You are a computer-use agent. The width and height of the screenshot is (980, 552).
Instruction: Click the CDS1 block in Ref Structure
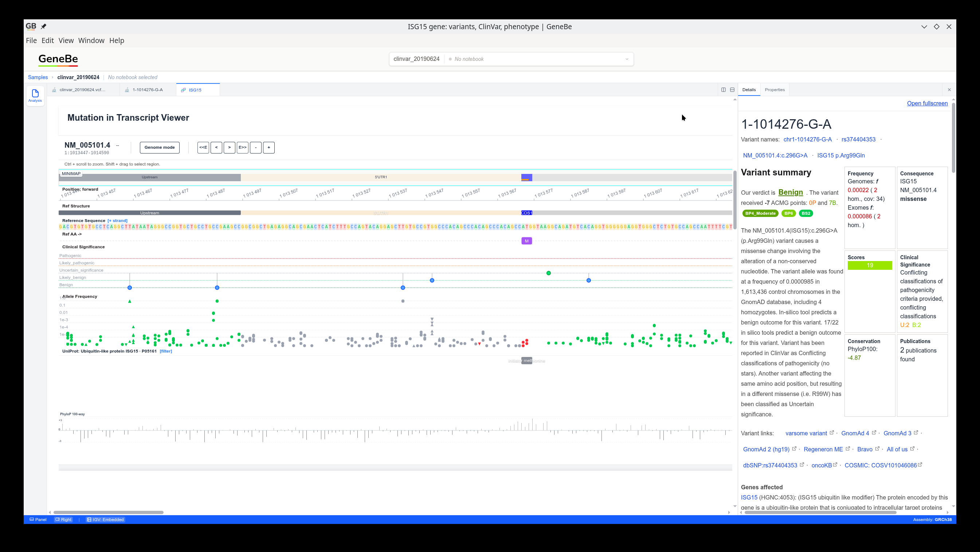pyautogui.click(x=526, y=213)
